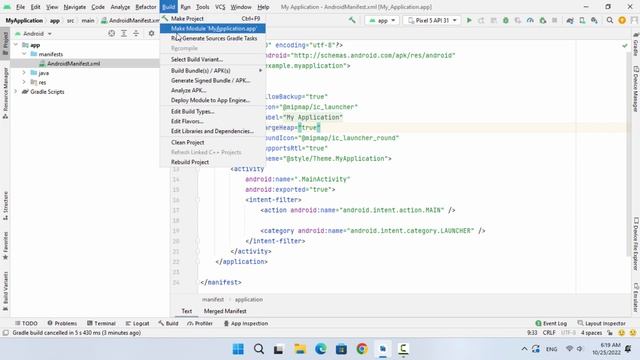Sync project with Gradle files elephant icon
The height and width of the screenshot is (360, 640).
570,20
